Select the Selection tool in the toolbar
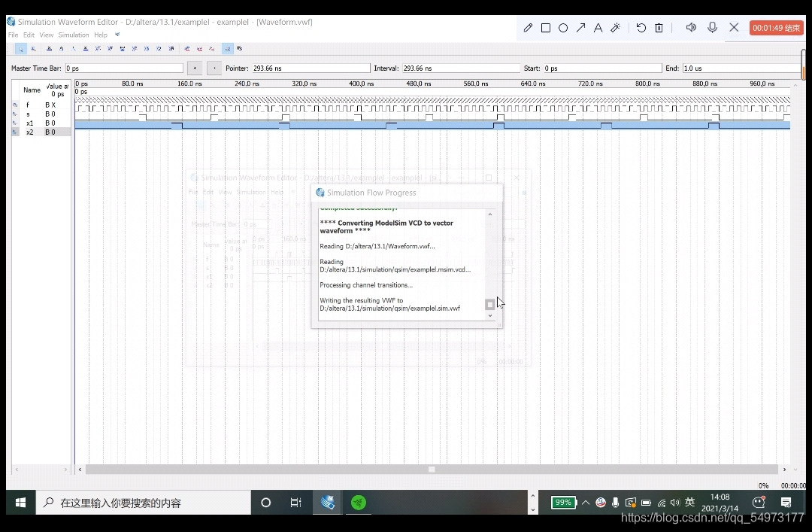 pyautogui.click(x=21, y=49)
